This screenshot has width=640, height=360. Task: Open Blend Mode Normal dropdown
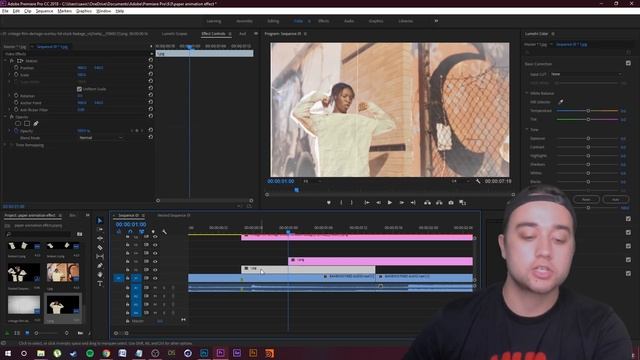(x=100, y=138)
